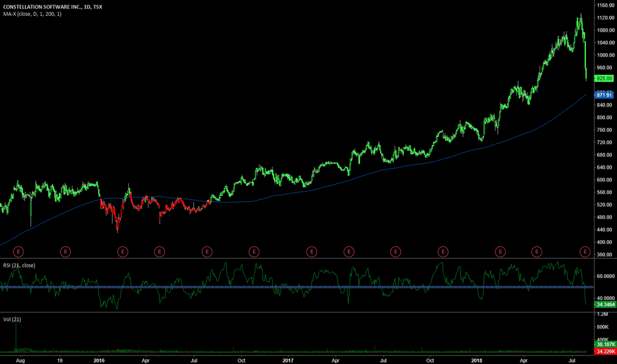Open the earnings marker between 2016 and Apr 2016
This screenshot has height=364, width=617.
tap(122, 251)
